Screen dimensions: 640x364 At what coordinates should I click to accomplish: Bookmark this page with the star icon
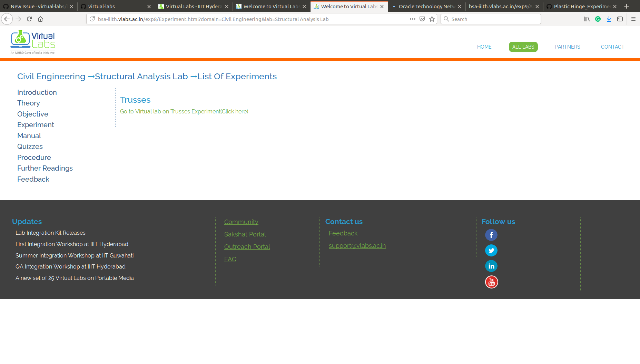(432, 19)
